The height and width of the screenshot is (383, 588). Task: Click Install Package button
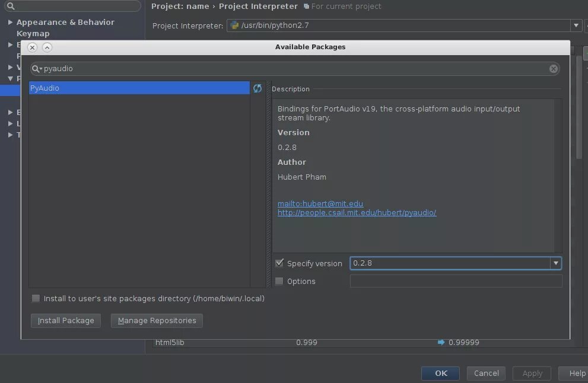coord(66,321)
